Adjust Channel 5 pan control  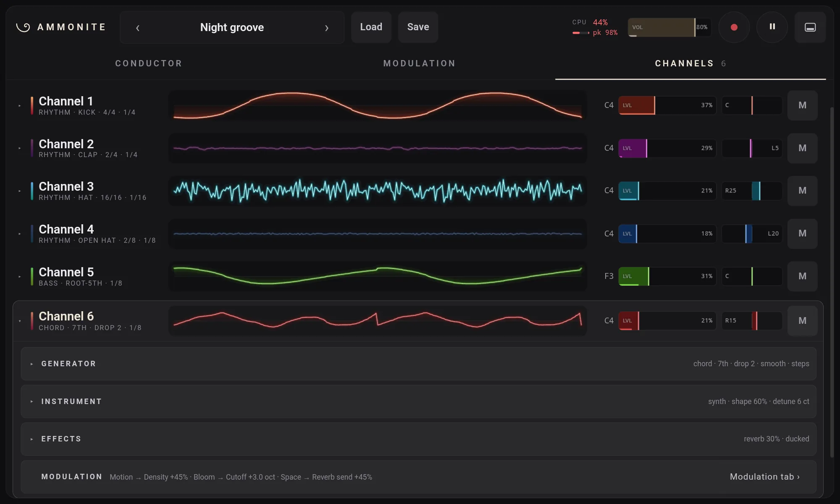(752, 276)
